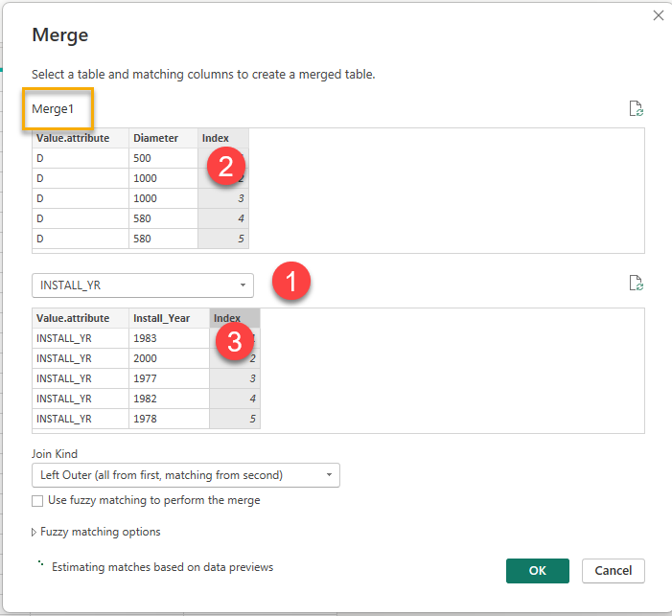Select Value.attribute header in the Merge1 table
This screenshot has height=616, width=672.
81,138
